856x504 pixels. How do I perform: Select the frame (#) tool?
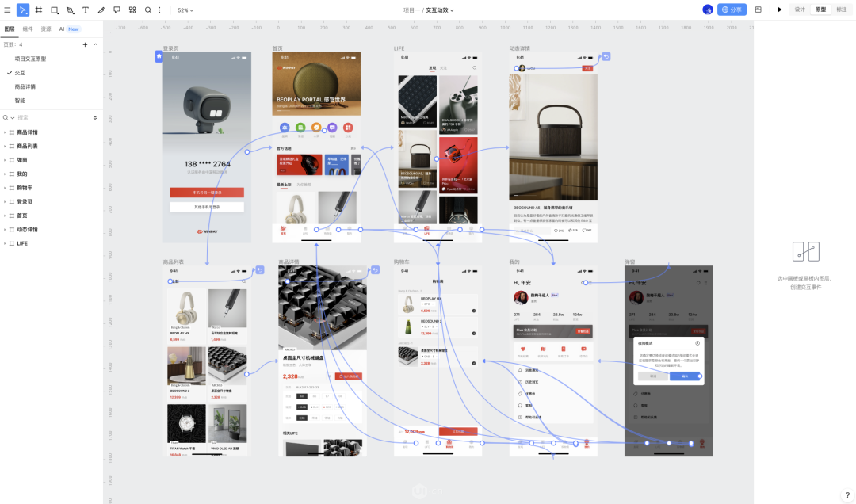[x=39, y=10]
